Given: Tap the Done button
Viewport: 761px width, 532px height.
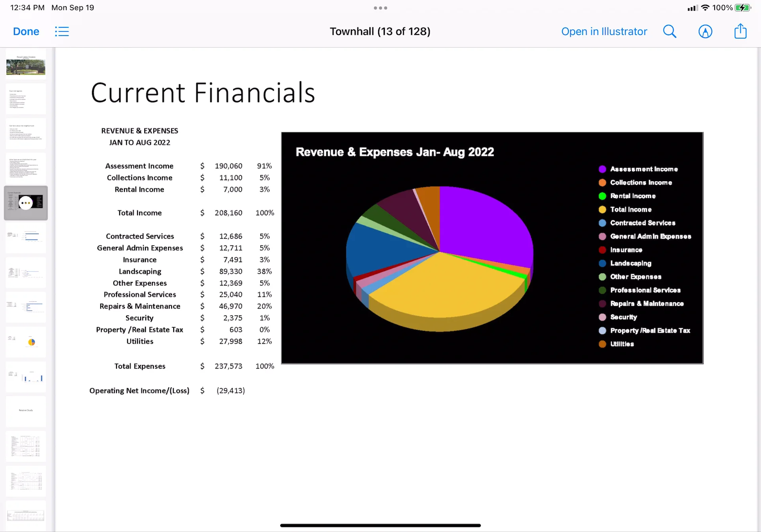Looking at the screenshot, I should (x=26, y=31).
